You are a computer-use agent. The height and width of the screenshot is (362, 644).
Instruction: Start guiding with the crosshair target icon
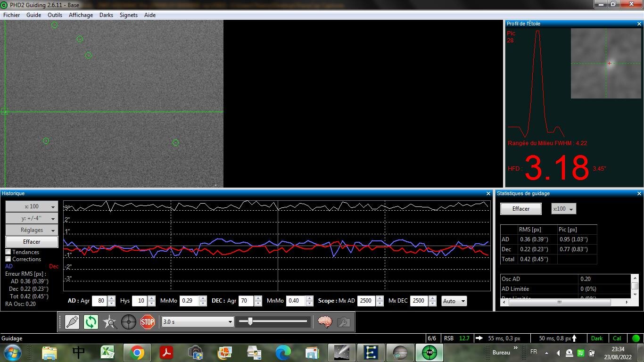tap(129, 322)
